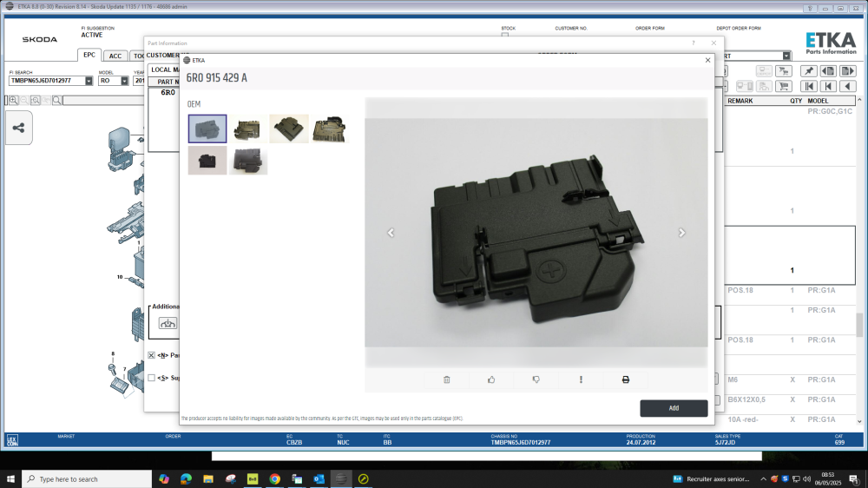
Task: Click the illustration search magnifier icon
Action: pyautogui.click(x=56, y=100)
